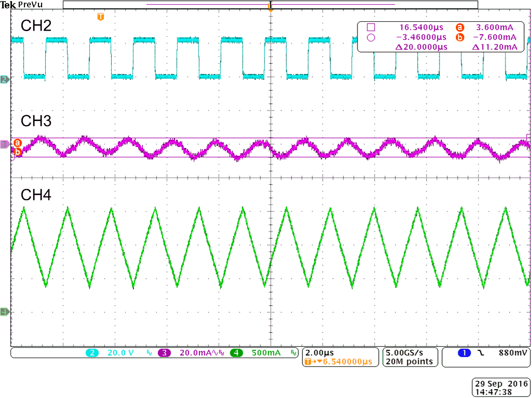The image size is (532, 398).
Task: Click the Tek logo label
Action: pos(8,4)
